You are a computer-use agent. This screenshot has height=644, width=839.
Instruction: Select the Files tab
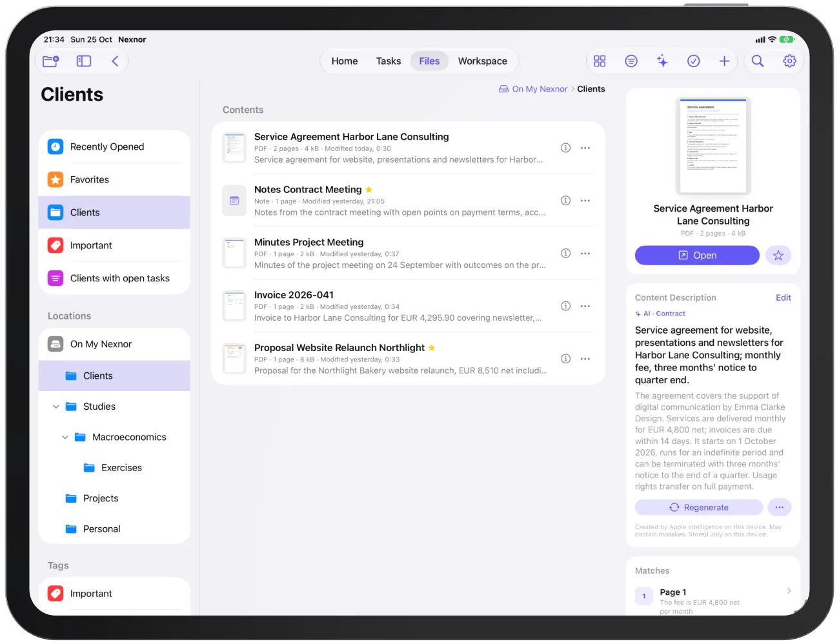pyautogui.click(x=429, y=61)
